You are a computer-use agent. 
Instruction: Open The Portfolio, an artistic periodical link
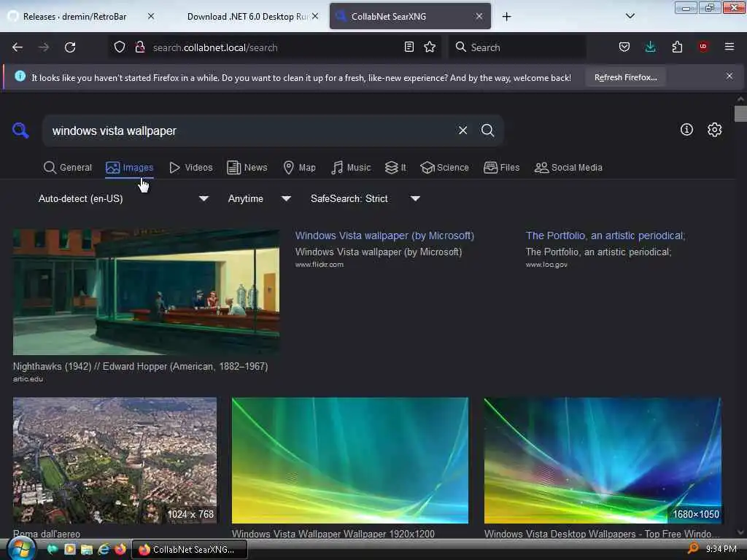click(605, 236)
